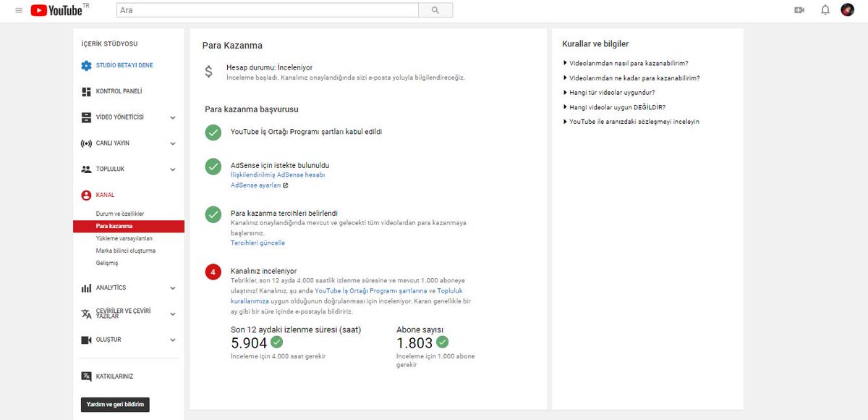Click the dollar sign account status icon
The width and height of the screenshot is (868, 420).
click(208, 72)
